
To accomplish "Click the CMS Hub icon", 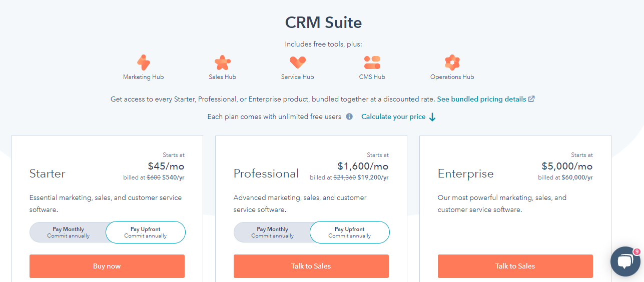I will [x=372, y=62].
